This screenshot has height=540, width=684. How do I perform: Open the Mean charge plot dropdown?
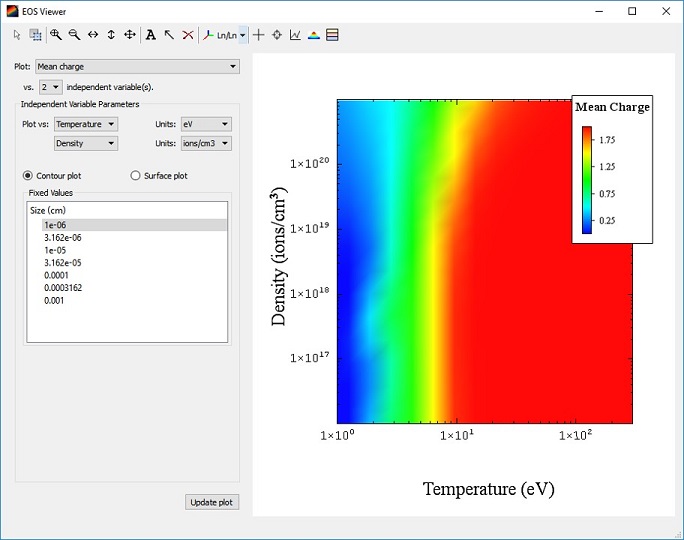click(x=137, y=67)
